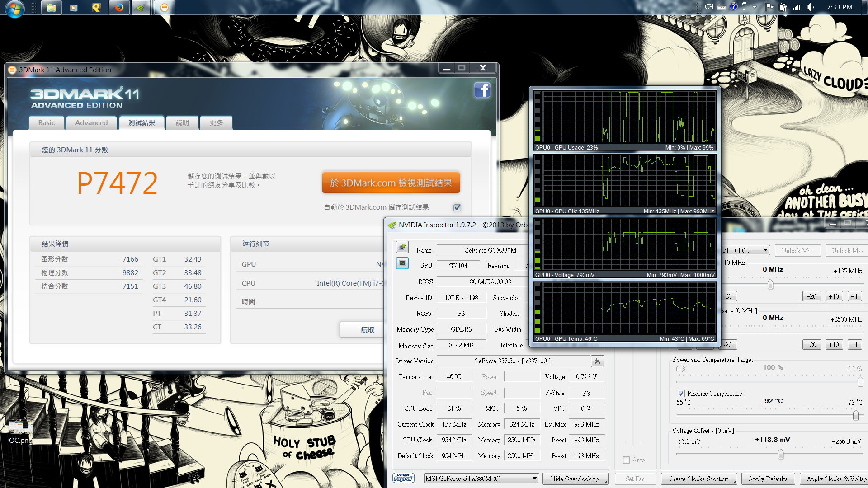Image resolution: width=868 pixels, height=488 pixels.
Task: Open the 更多 more tab
Action: click(x=216, y=122)
